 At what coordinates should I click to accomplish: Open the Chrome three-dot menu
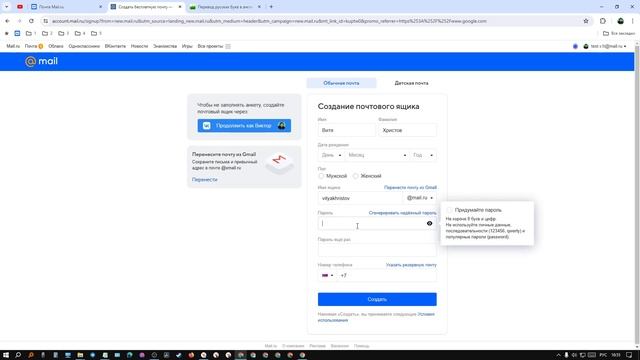[633, 21]
